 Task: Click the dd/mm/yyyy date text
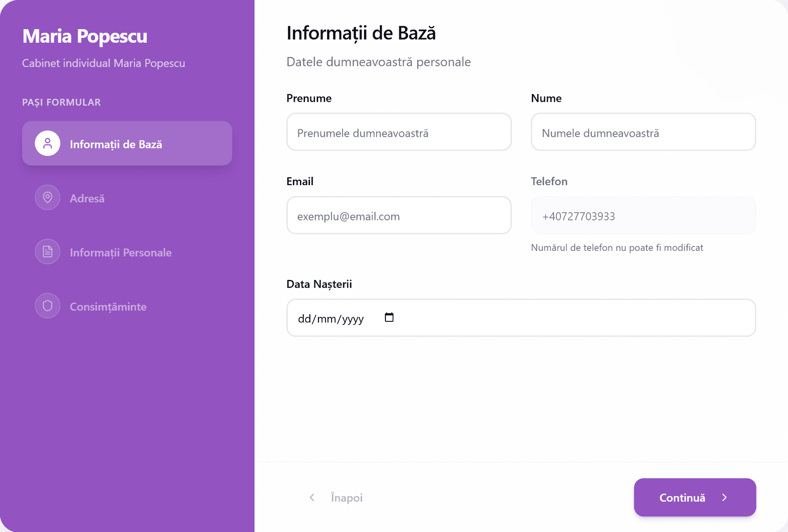tap(331, 319)
